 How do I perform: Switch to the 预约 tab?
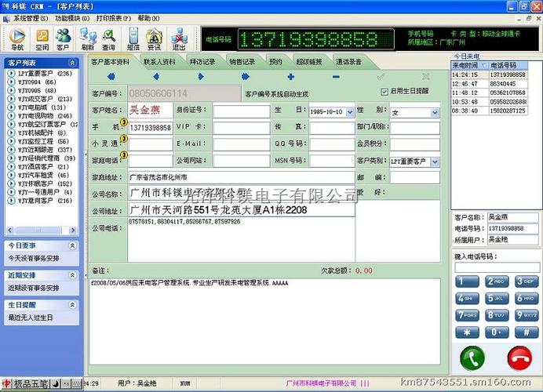(276, 62)
